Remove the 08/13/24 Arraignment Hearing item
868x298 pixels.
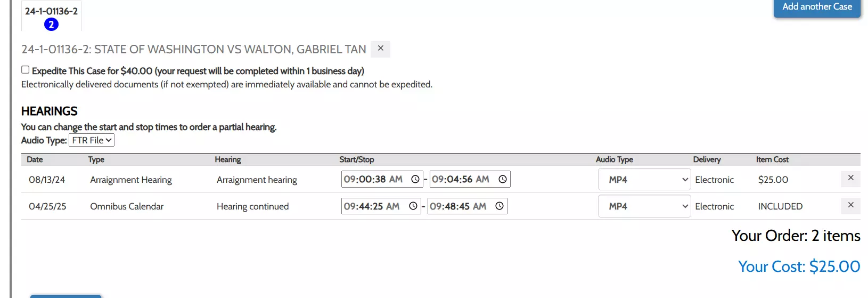(850, 178)
